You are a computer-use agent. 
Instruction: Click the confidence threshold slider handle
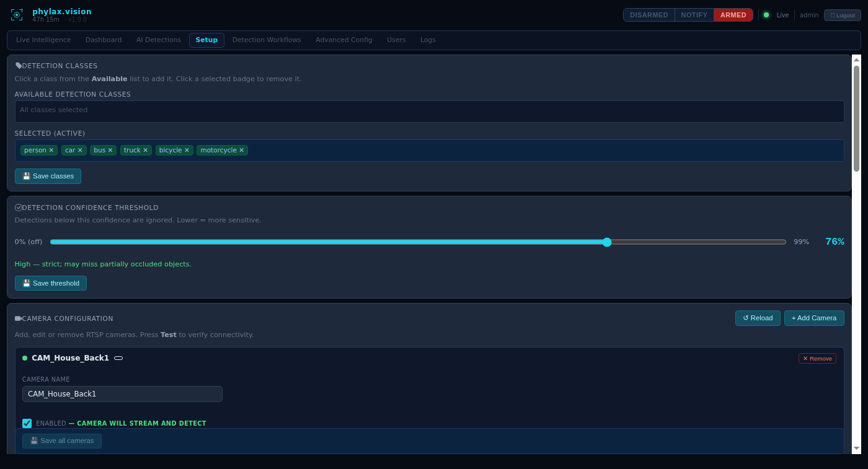607,242
